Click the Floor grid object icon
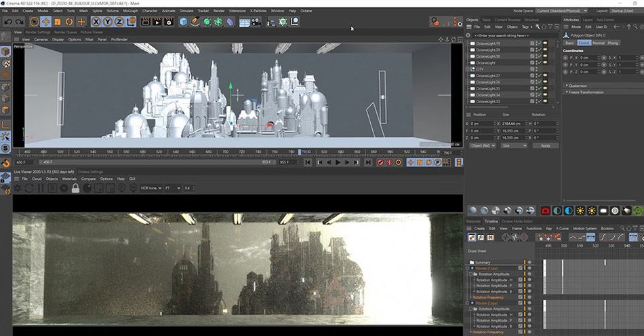Image resolution: width=644 pixels, height=336 pixels. [244, 22]
